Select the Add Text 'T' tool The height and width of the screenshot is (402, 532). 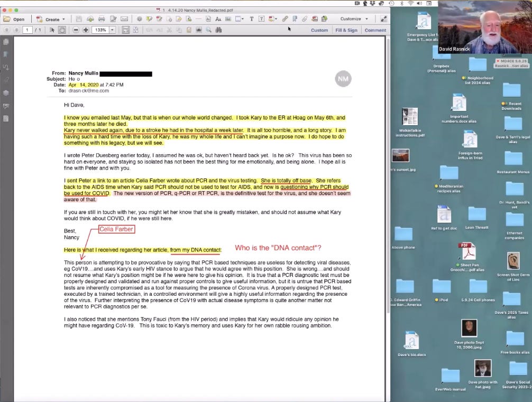[251, 19]
